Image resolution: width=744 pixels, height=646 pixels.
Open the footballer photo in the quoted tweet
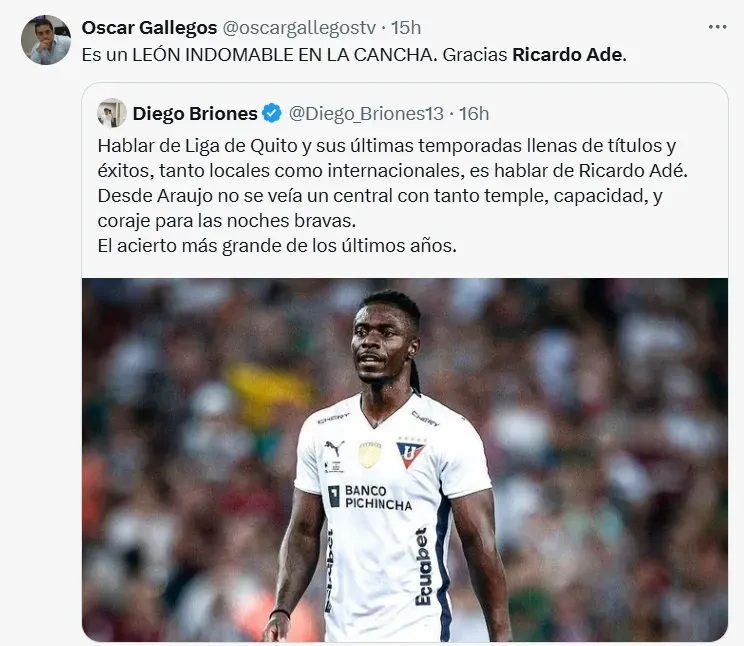(405, 459)
